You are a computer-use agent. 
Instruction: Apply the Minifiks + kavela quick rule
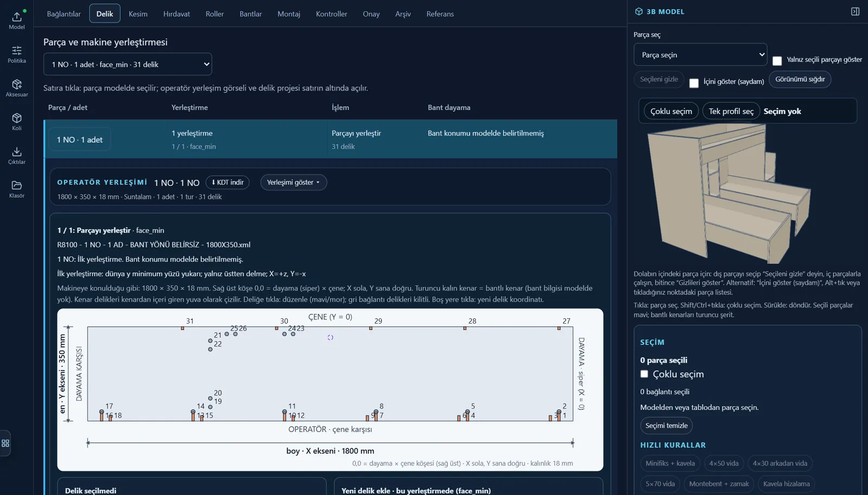tap(670, 463)
